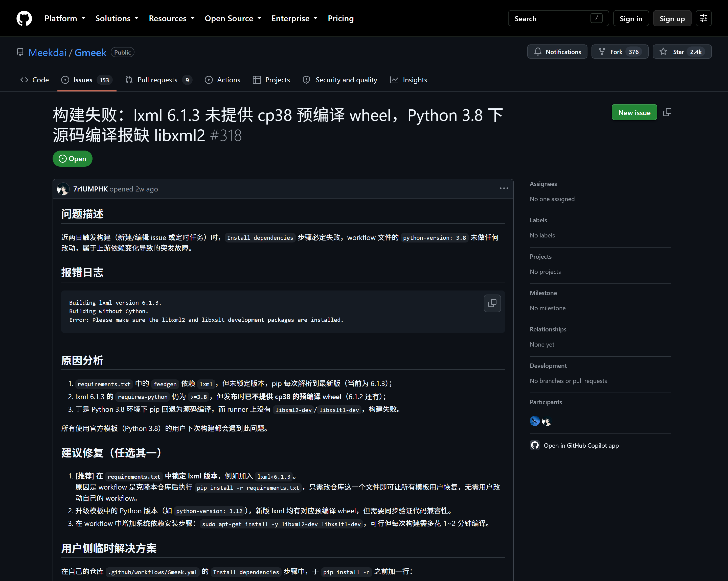Screen dimensions: 728x581
Task: Switch to the Actions tab
Action: coord(222,80)
